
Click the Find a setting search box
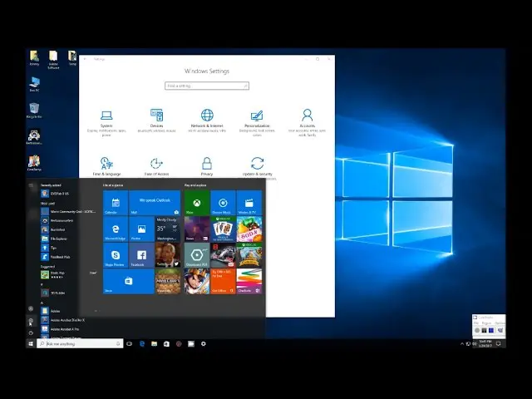pyautogui.click(x=206, y=86)
